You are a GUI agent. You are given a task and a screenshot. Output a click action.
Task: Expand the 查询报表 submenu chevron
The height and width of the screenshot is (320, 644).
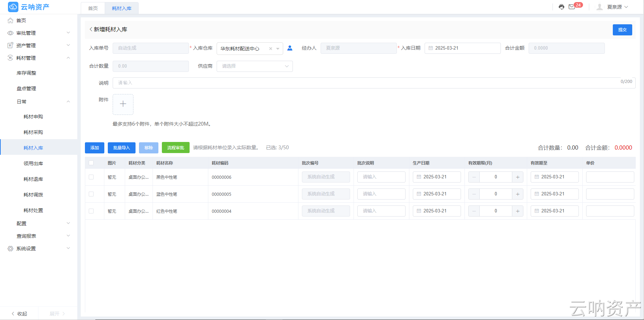click(x=68, y=236)
